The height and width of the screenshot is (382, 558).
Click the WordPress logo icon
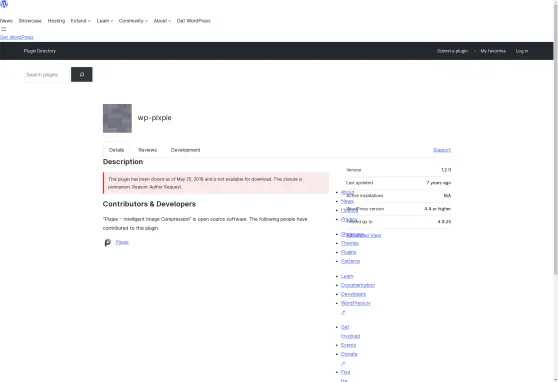click(x=4, y=4)
